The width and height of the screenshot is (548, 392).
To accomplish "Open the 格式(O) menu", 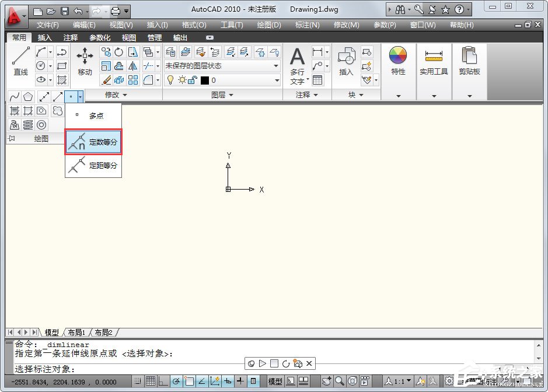I will pos(194,24).
